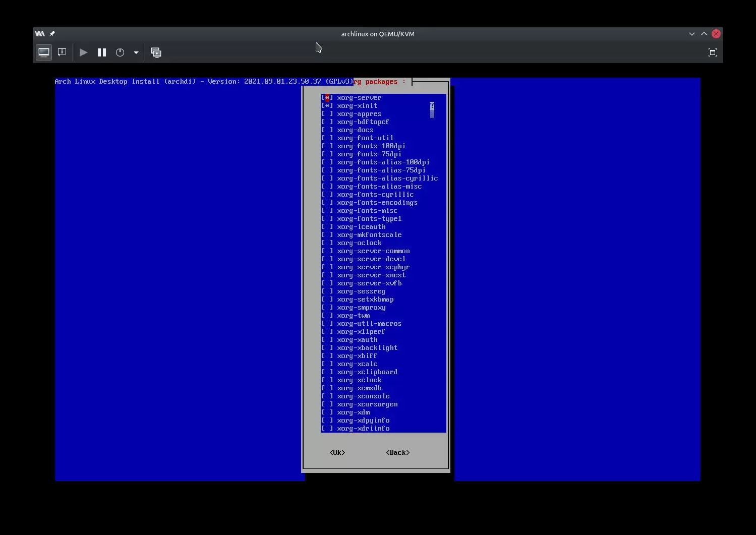
Task: Show virtual hardware details
Action: (x=62, y=52)
